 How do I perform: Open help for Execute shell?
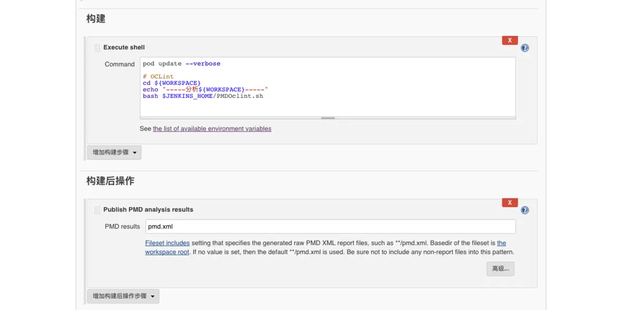coord(525,48)
